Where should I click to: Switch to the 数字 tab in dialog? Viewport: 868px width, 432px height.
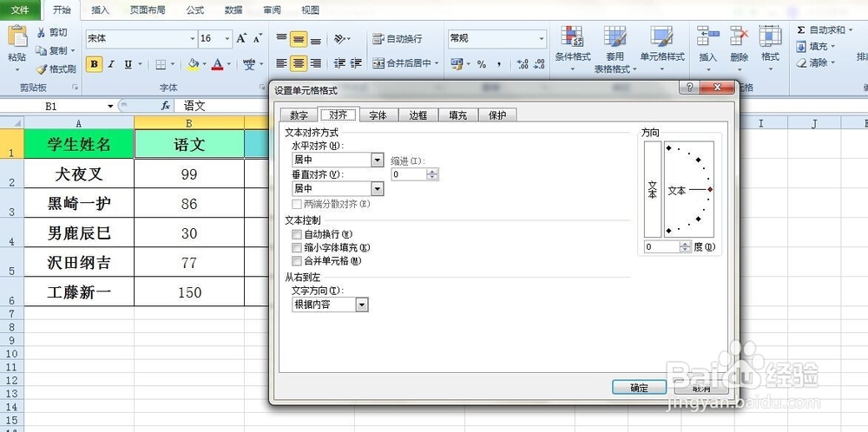(299, 115)
